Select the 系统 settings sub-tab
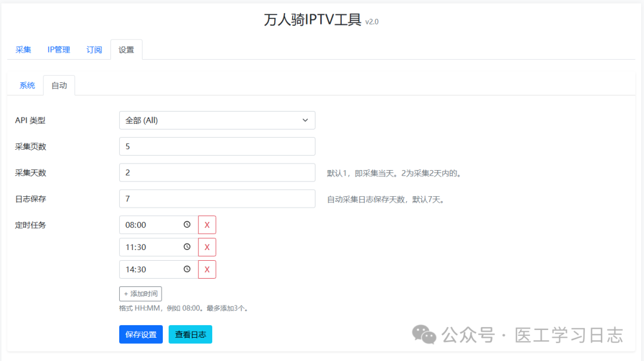 coord(26,85)
